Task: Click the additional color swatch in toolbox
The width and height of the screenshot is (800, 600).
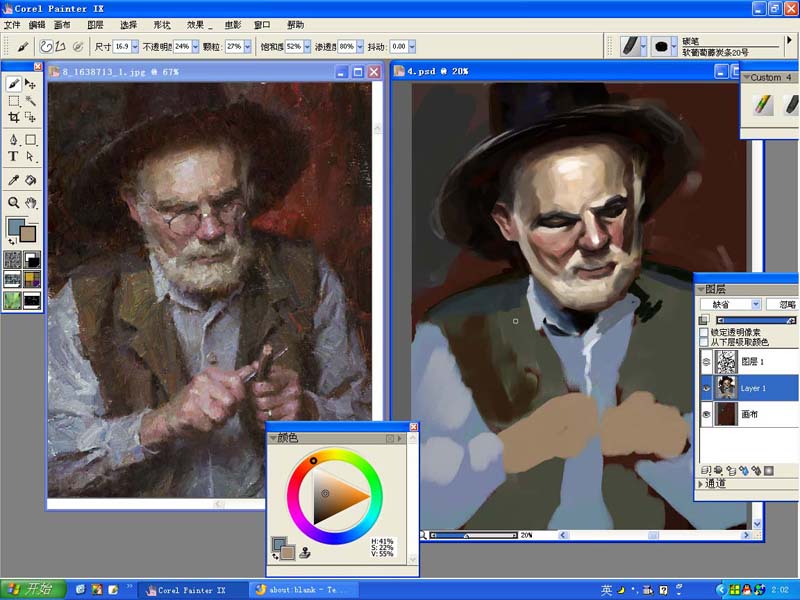Action: [x=29, y=234]
